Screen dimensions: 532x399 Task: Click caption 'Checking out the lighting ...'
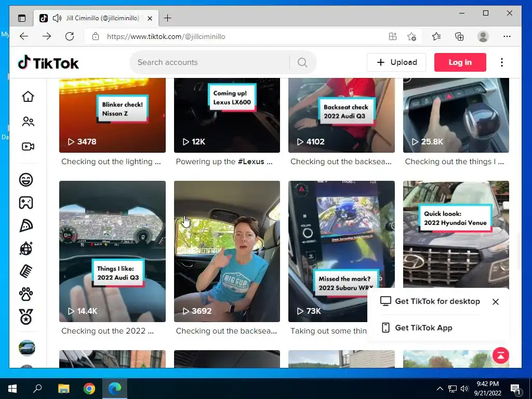(x=111, y=162)
